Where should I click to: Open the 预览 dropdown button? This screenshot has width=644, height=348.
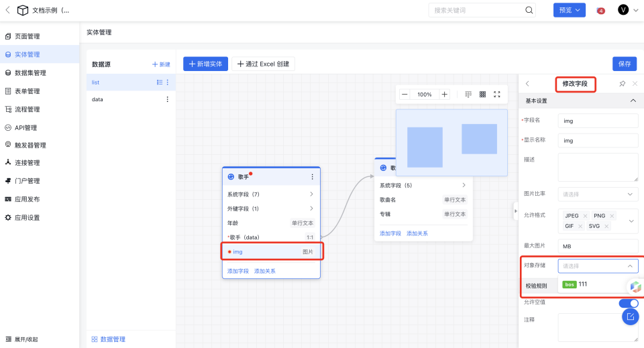[569, 10]
